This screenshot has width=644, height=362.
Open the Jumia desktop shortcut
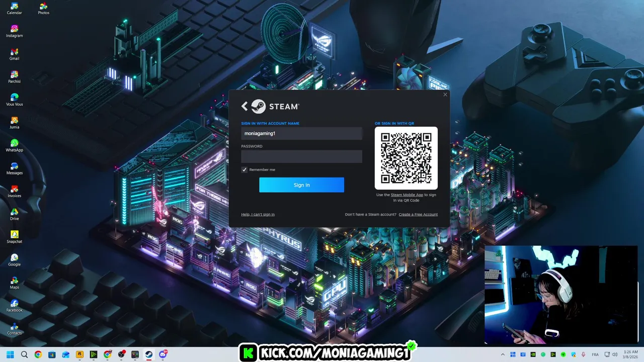pos(14,123)
